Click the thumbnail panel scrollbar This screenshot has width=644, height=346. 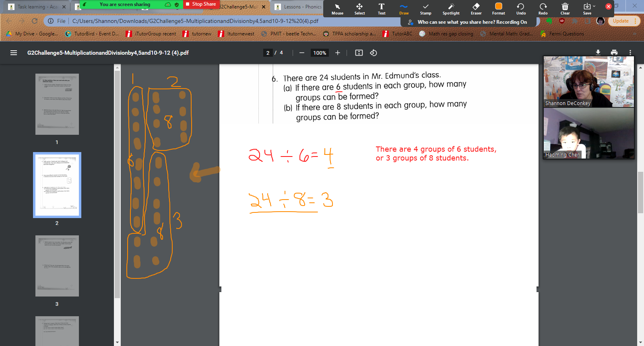click(117, 184)
